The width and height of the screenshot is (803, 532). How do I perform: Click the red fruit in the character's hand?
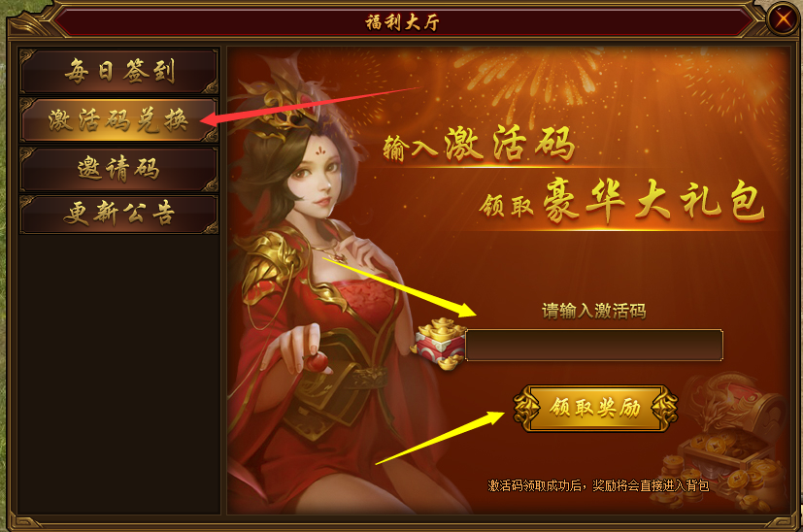[x=317, y=362]
